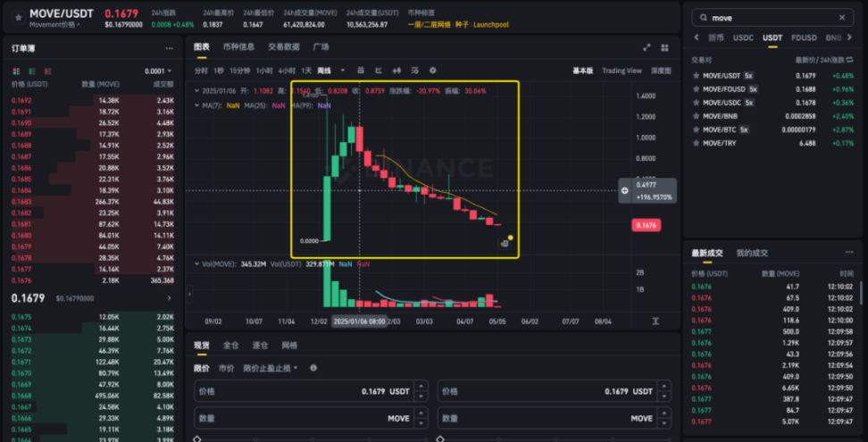
Task: Switch to the 交易数据 tab
Action: point(284,47)
